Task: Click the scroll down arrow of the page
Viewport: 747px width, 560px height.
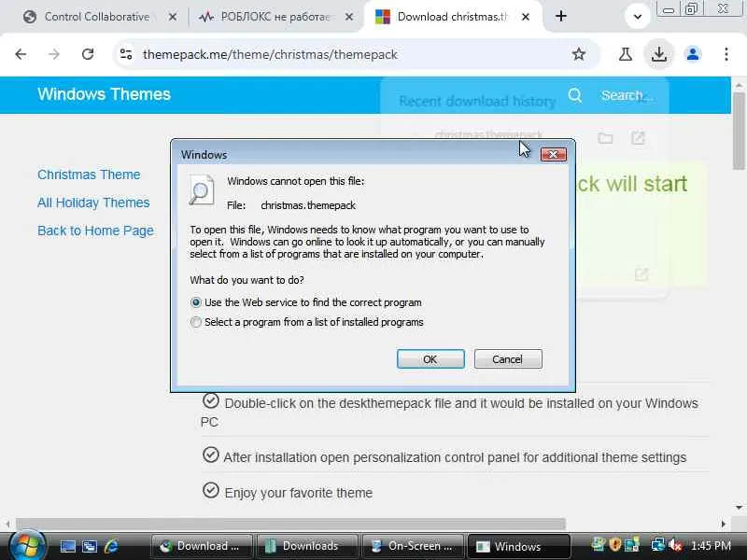Action: (739, 508)
